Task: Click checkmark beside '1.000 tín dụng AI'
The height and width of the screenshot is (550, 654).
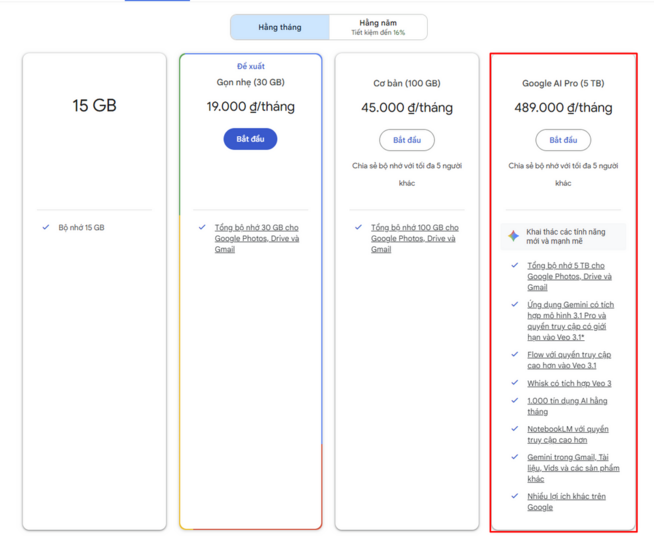Action: pyautogui.click(x=515, y=401)
